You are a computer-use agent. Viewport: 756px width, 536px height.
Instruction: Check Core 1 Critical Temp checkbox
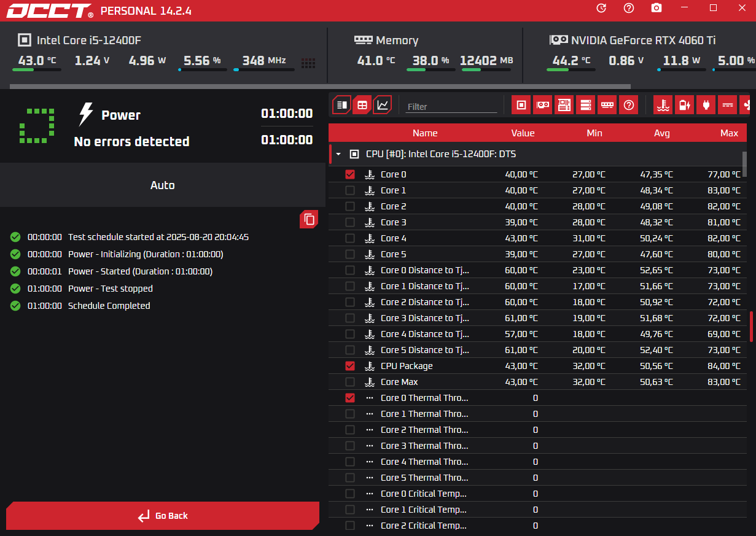click(x=350, y=510)
